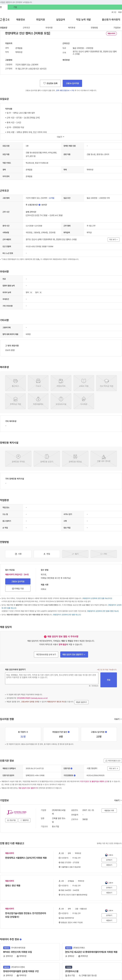122x980 pixels.
Task: Click the 필기 selection method tile
Action: (x=75, y=554)
